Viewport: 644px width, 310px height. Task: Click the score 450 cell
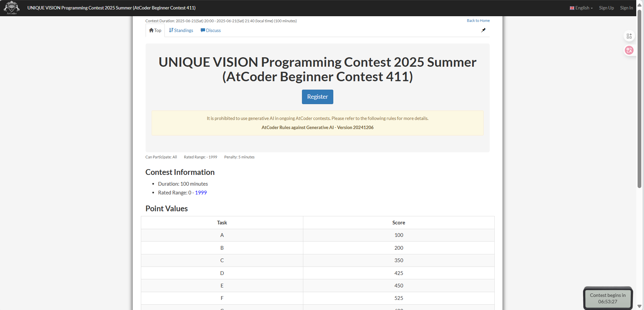coord(399,285)
